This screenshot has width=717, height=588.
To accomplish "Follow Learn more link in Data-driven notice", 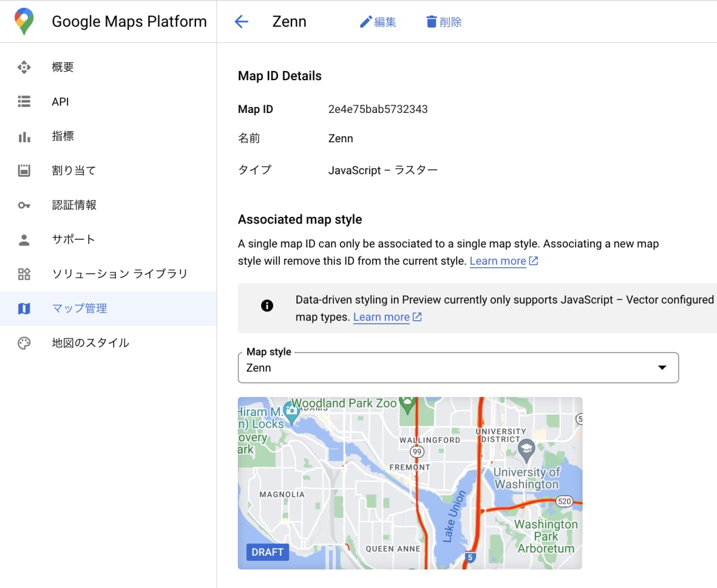I will tap(381, 317).
